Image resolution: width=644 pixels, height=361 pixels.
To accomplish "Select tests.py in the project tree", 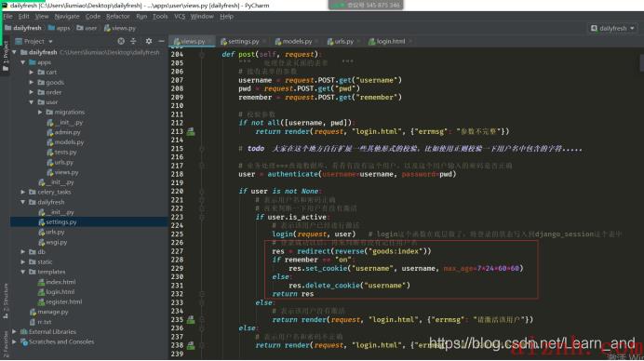I will tap(62, 153).
